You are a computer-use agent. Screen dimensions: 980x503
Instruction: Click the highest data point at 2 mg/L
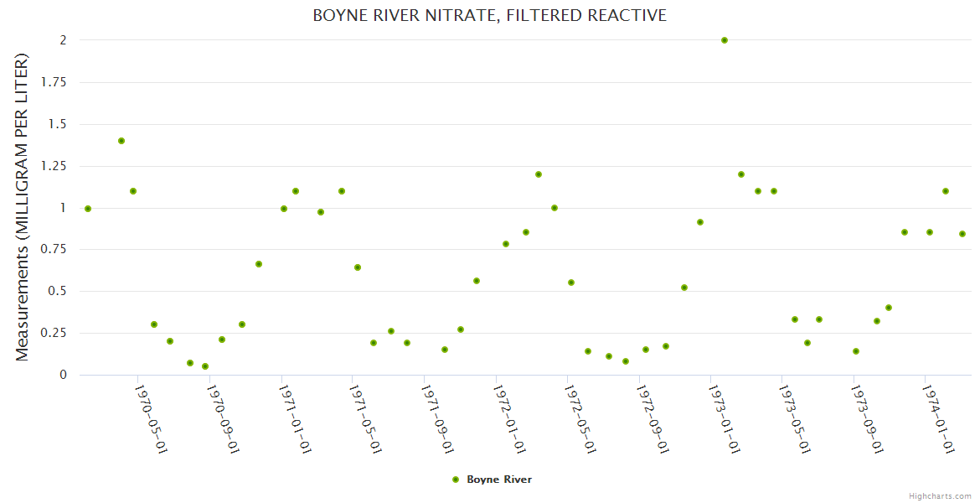[x=725, y=40]
